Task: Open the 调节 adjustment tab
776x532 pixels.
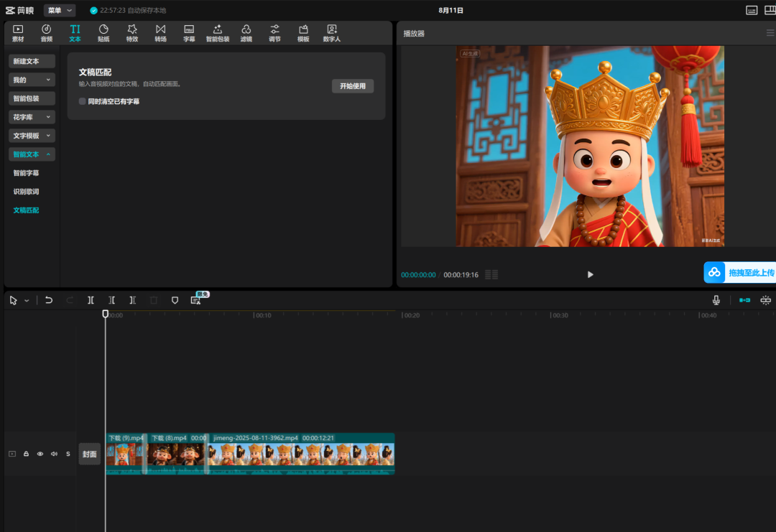Action: (x=274, y=33)
